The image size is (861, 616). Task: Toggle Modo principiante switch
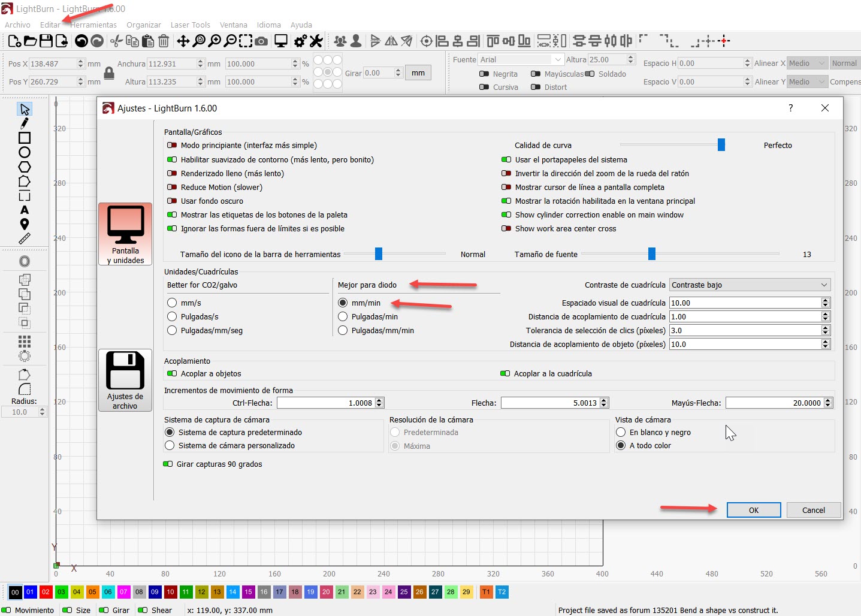pyautogui.click(x=172, y=145)
